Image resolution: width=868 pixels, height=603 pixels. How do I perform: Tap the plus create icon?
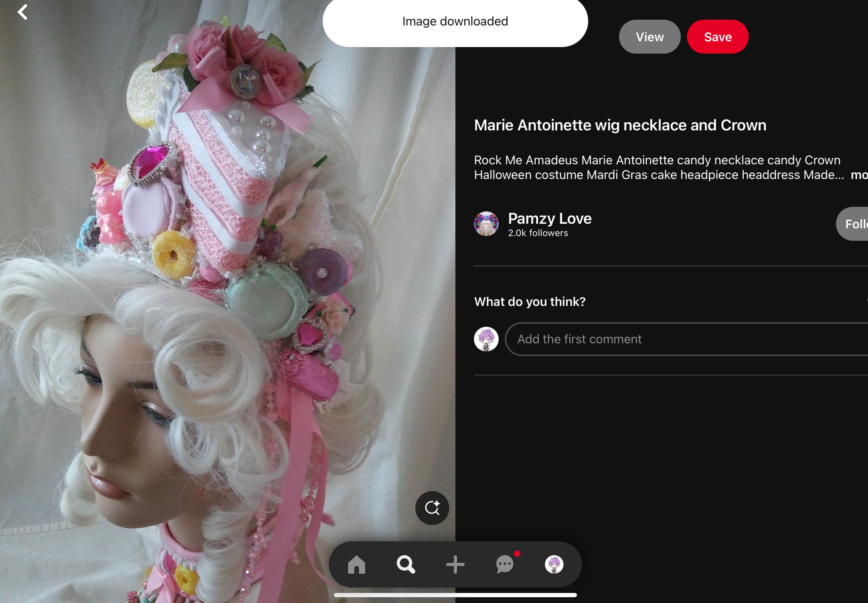(x=455, y=564)
